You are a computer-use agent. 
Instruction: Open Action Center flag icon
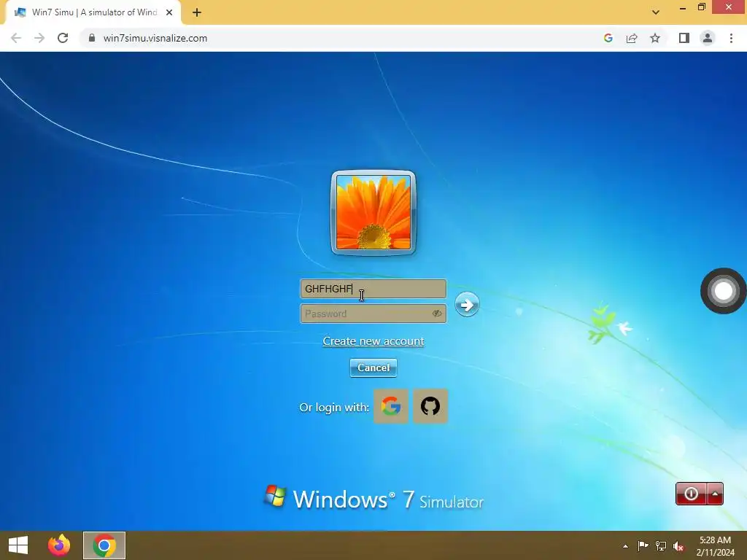[x=643, y=545]
